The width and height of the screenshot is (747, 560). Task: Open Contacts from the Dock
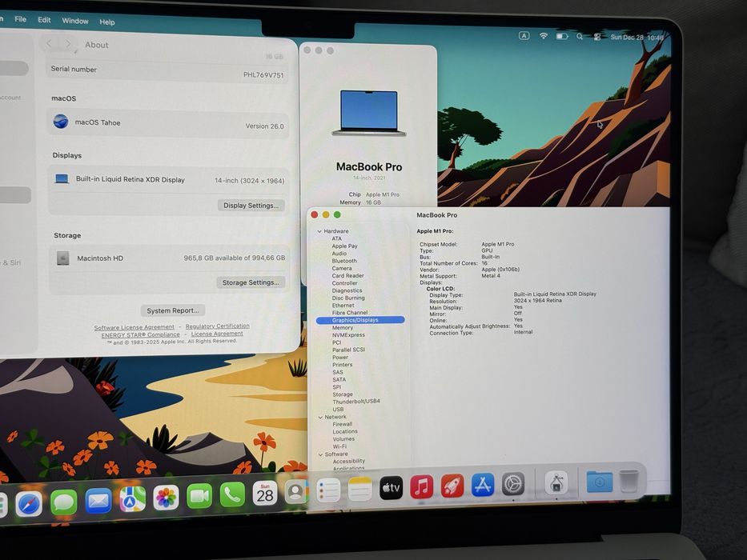[296, 491]
